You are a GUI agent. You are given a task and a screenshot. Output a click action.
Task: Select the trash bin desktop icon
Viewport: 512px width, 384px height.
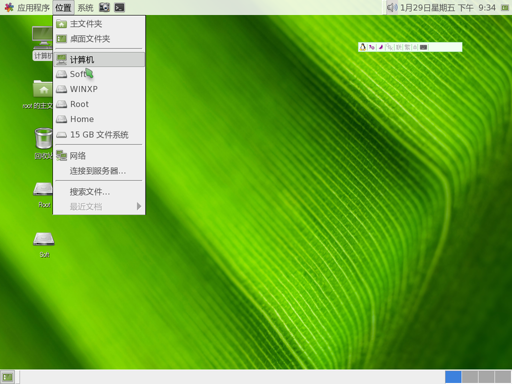click(x=43, y=143)
